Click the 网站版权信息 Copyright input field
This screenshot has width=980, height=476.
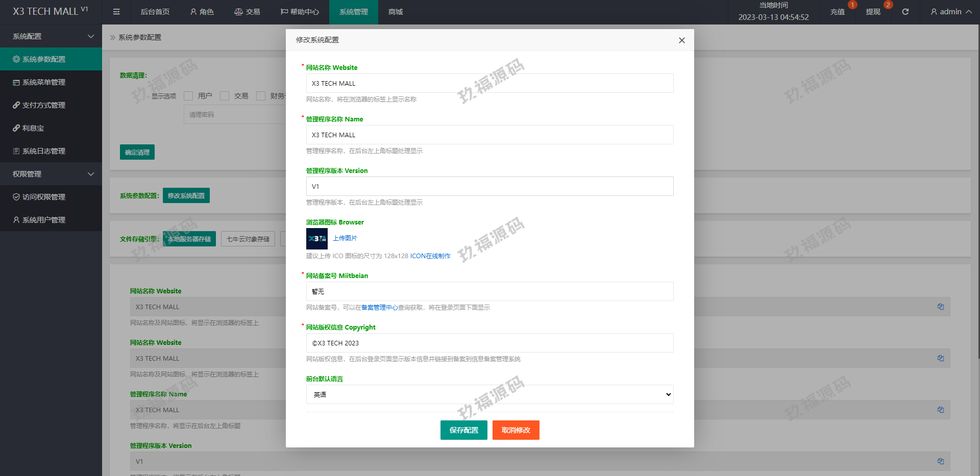click(x=489, y=343)
